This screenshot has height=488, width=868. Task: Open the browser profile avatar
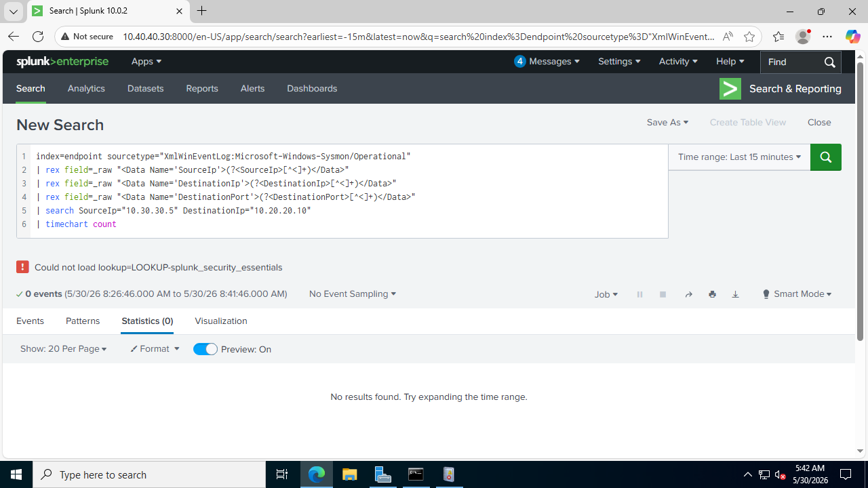coord(803,37)
